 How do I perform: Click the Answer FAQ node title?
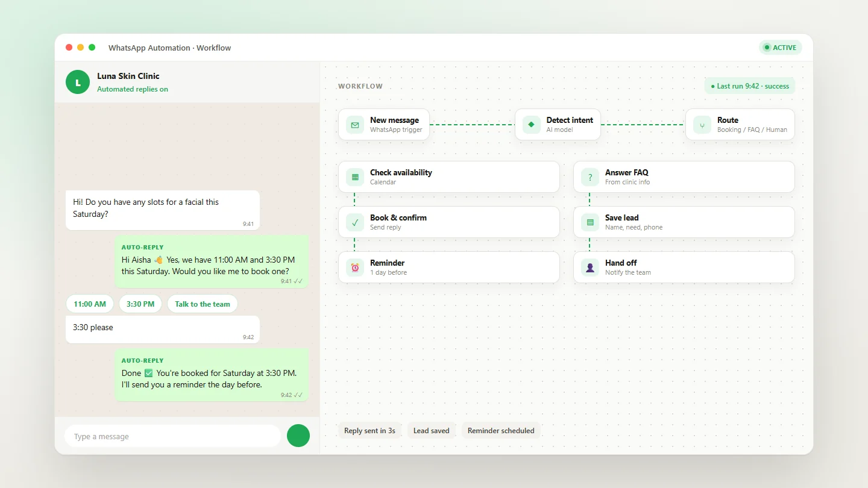(x=627, y=173)
